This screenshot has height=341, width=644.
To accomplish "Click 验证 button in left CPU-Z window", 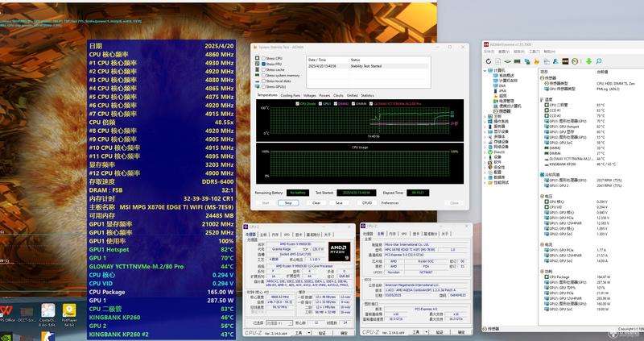I will point(322,332).
